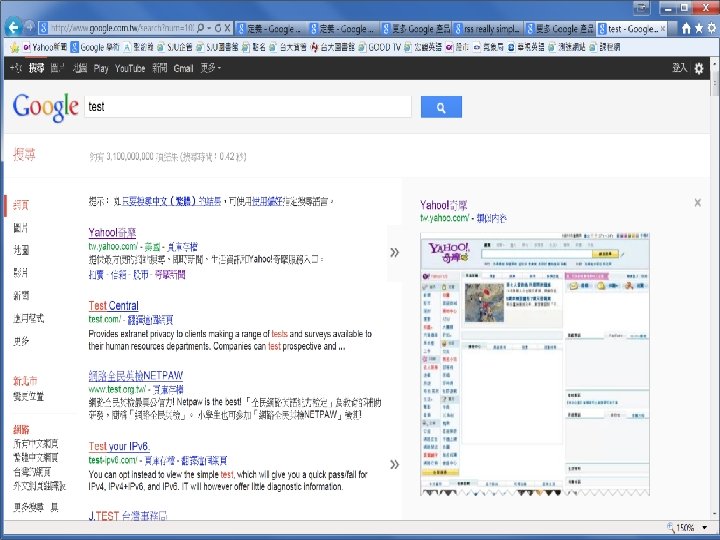720x540 pixels.
Task: Click the Google search box containing test
Action: pyautogui.click(x=248, y=107)
